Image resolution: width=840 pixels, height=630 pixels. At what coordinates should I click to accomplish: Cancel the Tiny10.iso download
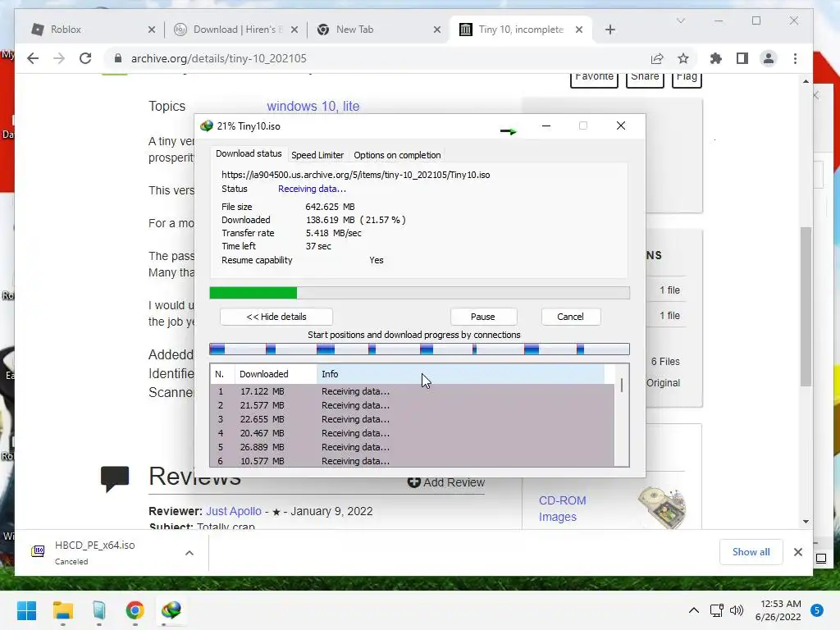click(x=571, y=317)
